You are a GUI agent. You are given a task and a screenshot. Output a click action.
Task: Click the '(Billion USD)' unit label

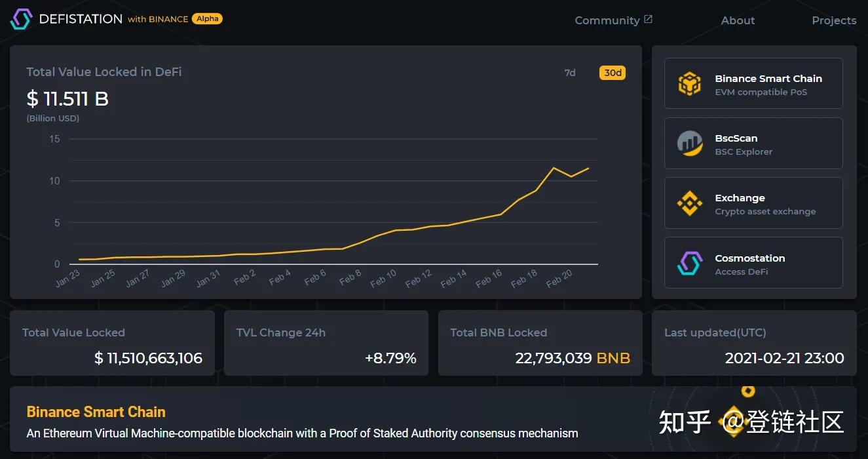(x=52, y=119)
